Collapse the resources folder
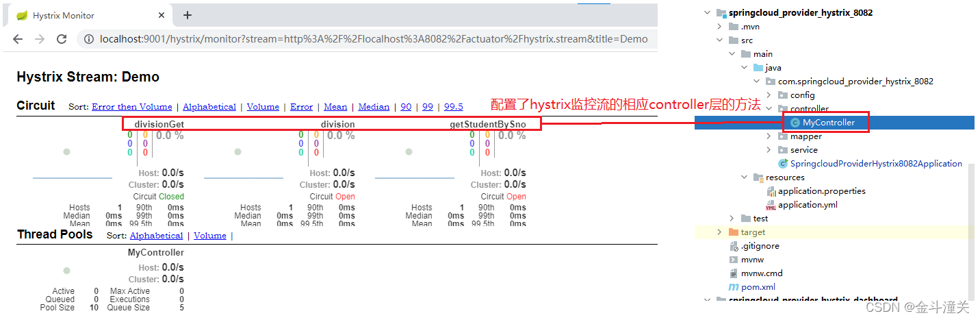Screen dimensions: 980x320 pyautogui.click(x=744, y=177)
